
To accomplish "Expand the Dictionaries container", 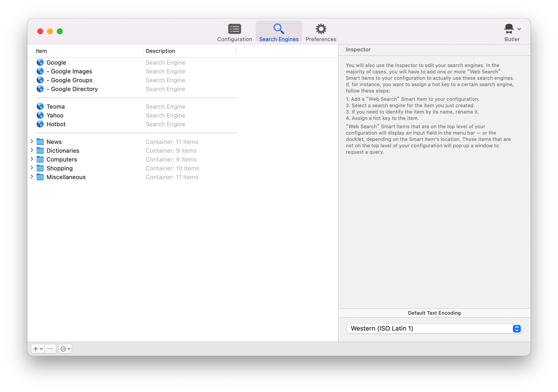I will tap(32, 150).
